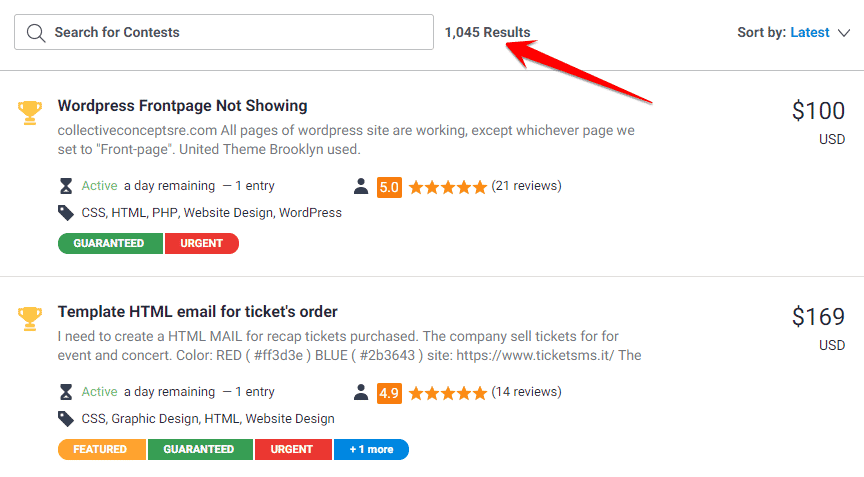Click trophy icon beside Template HTML email contest
This screenshot has width=864, height=477.
click(x=30, y=318)
